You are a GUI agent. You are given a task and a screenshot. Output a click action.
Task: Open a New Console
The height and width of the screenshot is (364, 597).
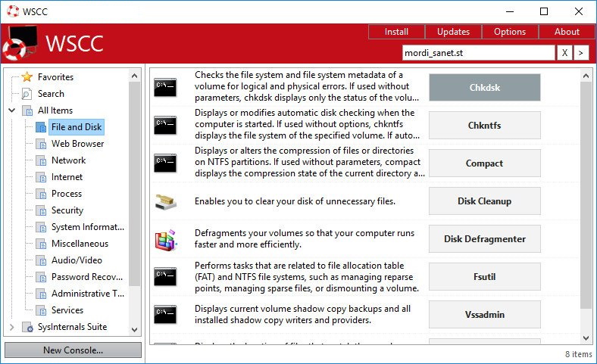pyautogui.click(x=73, y=350)
